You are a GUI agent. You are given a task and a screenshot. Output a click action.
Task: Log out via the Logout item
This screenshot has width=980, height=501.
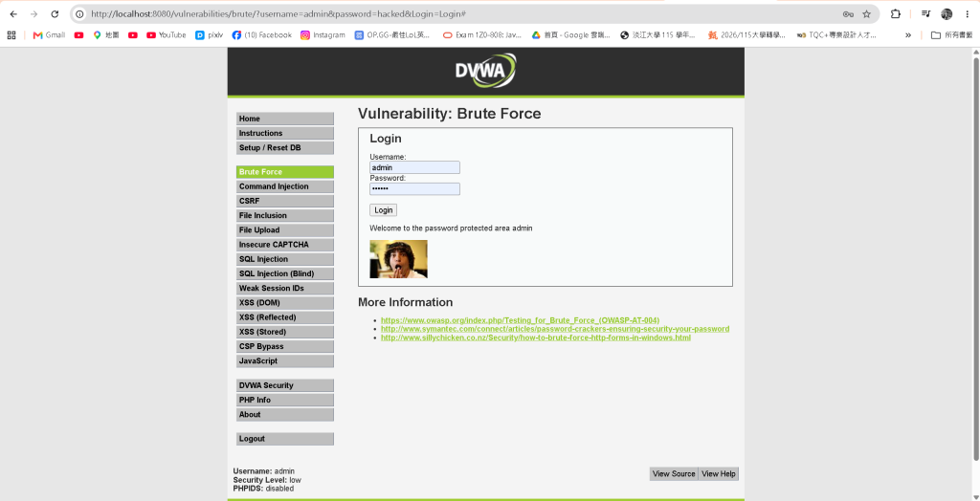pos(285,439)
